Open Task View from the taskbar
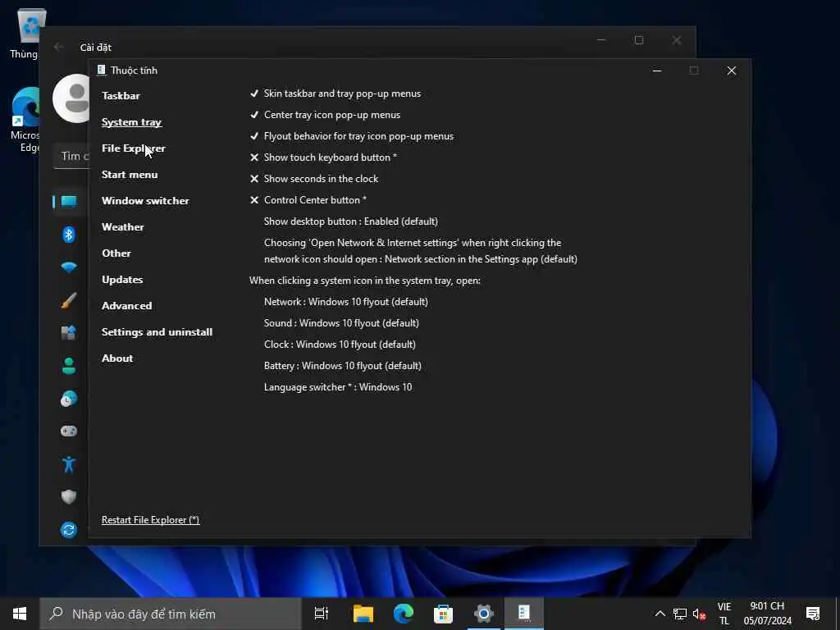840x630 pixels. coord(322,614)
